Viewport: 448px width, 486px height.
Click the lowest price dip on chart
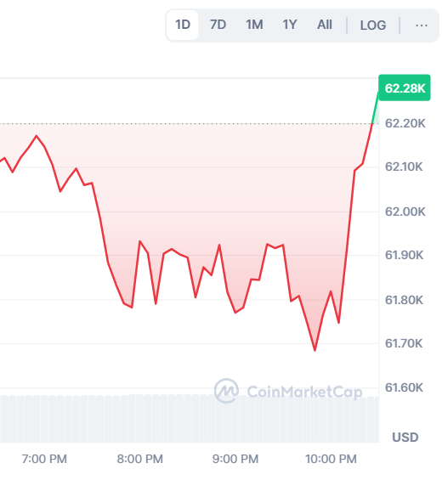click(x=315, y=350)
